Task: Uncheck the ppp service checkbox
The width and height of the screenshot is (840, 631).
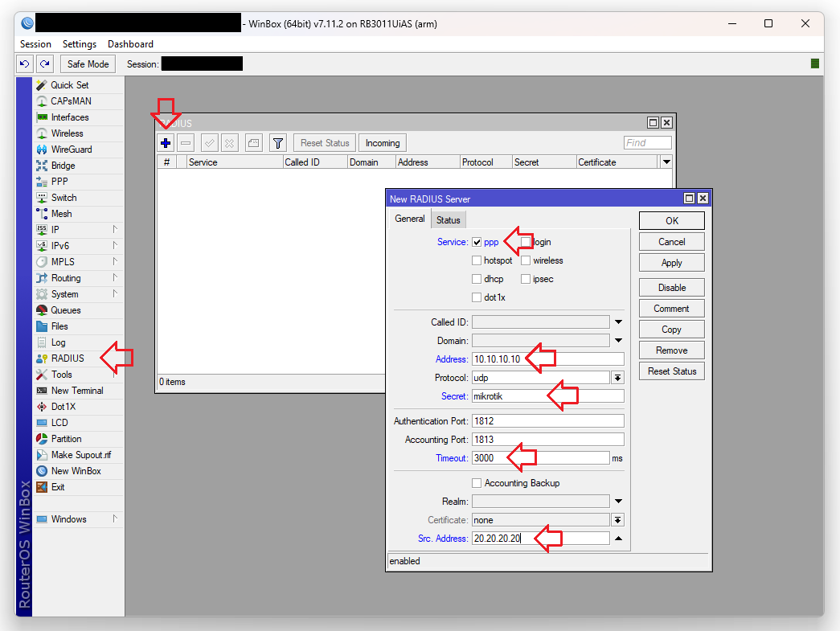Action: click(477, 242)
